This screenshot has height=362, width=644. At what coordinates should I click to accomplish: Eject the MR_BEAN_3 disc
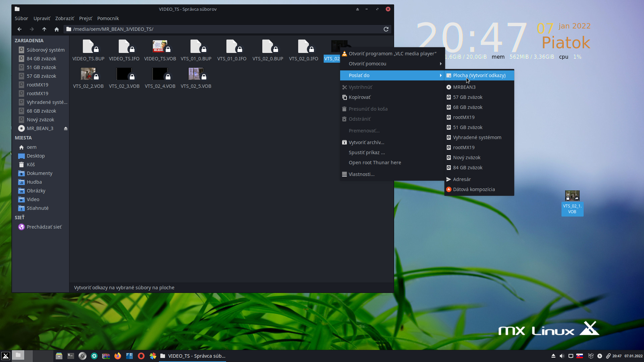pyautogui.click(x=66, y=128)
